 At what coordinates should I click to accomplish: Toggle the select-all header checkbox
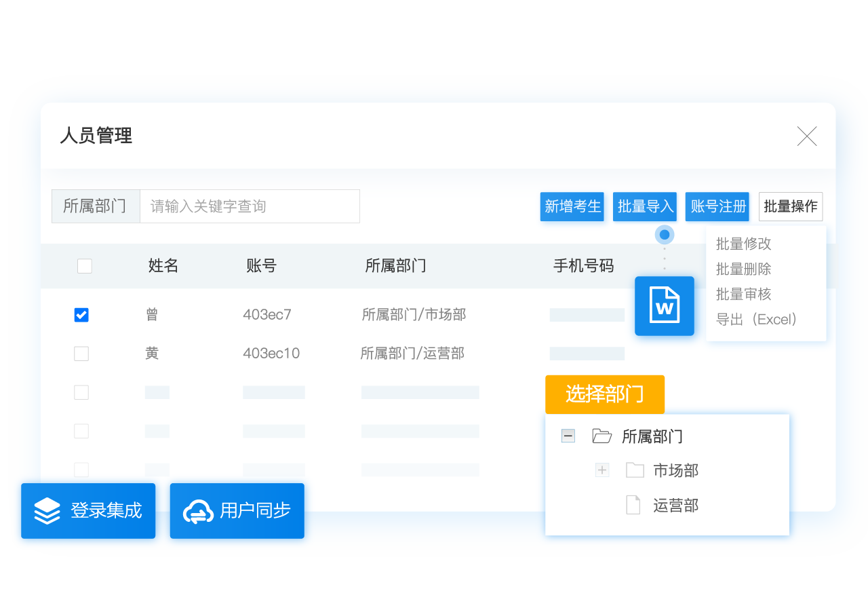point(84,266)
